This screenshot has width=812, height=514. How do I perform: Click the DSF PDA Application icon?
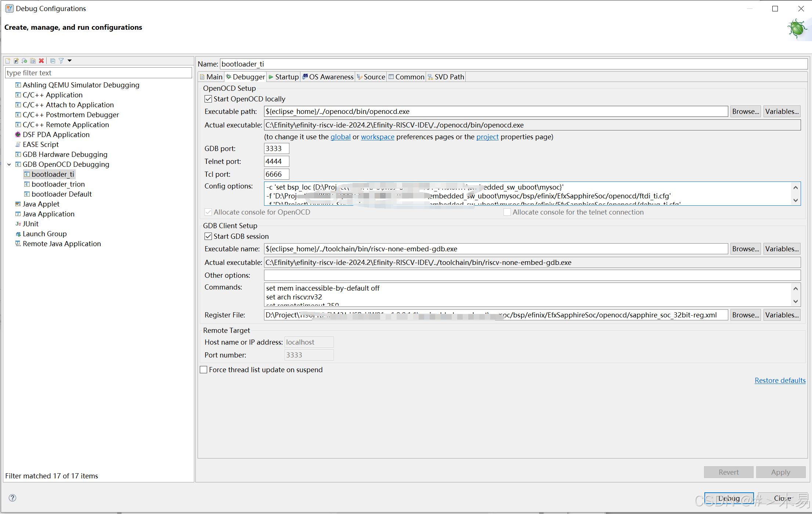[18, 134]
